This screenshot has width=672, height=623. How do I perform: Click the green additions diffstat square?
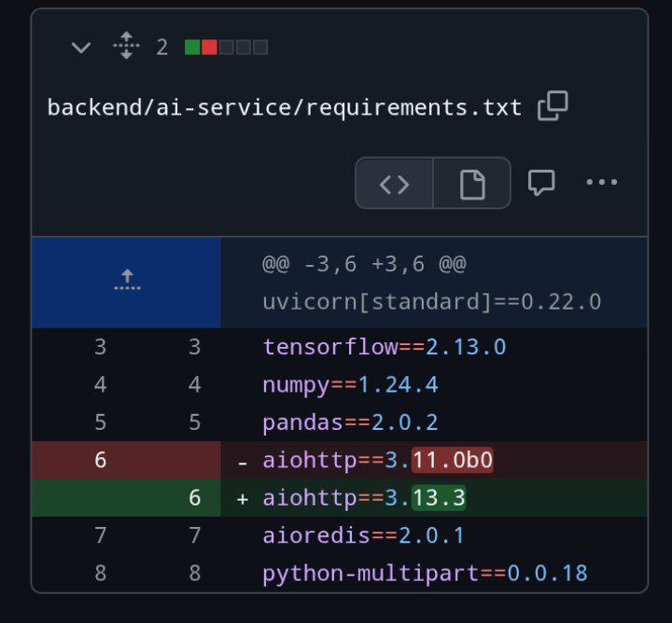click(x=192, y=48)
